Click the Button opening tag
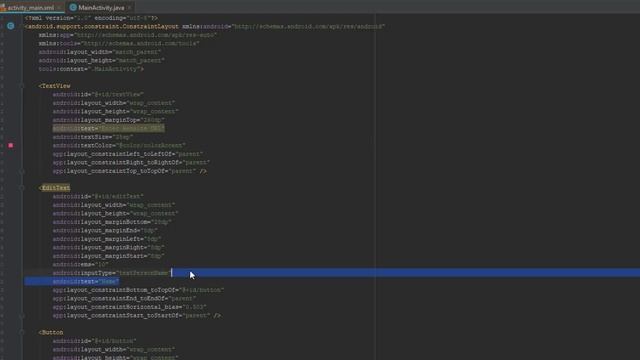This screenshot has width=640, height=360. click(x=51, y=332)
